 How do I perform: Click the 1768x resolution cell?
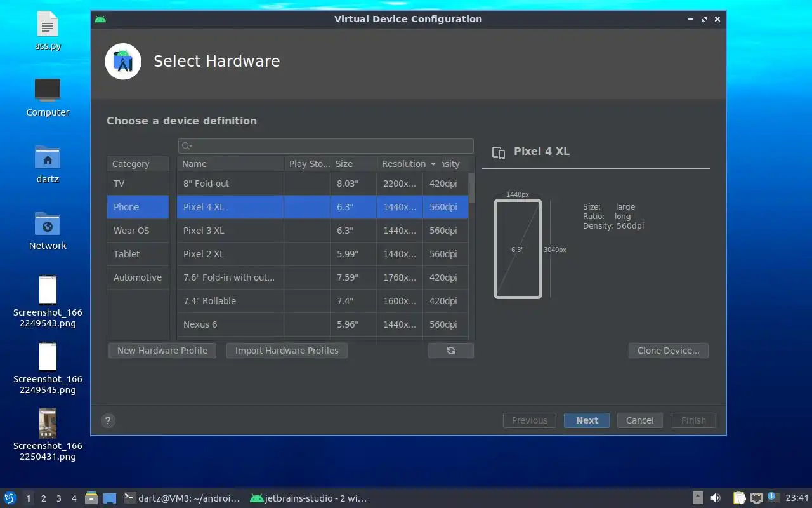pyautogui.click(x=400, y=277)
